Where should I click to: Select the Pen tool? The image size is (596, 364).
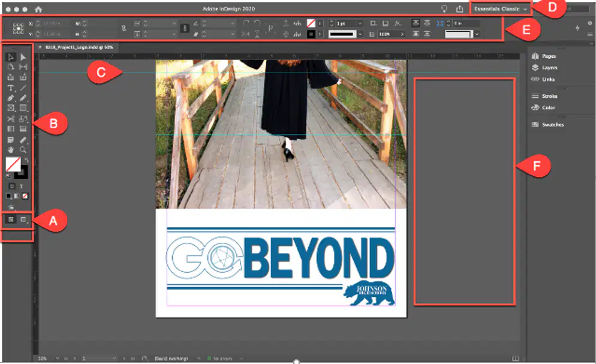tap(11, 98)
